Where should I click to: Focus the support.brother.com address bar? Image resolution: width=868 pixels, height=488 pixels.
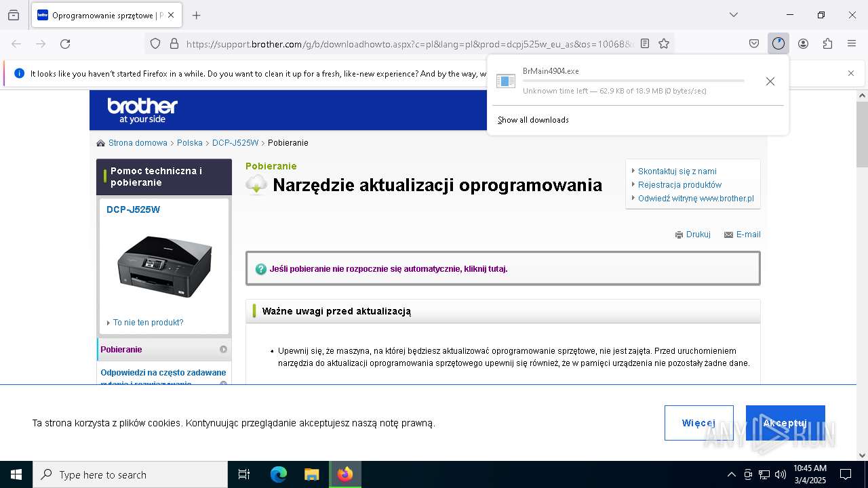(x=410, y=43)
